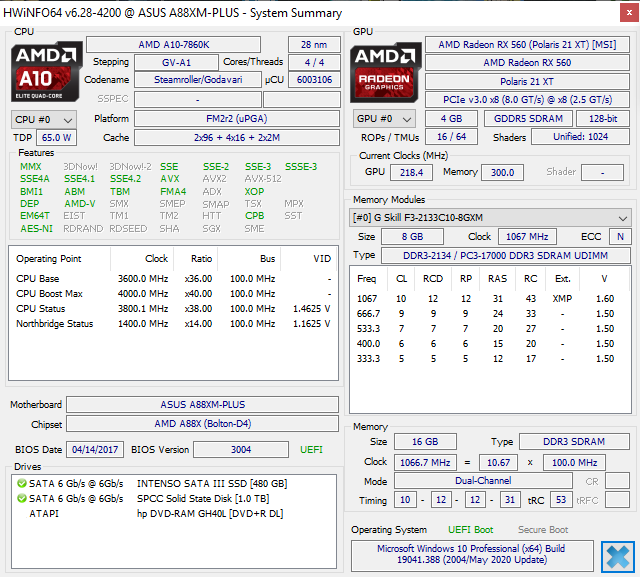Viewport: 640px width, 577px height.
Task: Click the green UEFI label near BIOS
Action: tap(311, 450)
